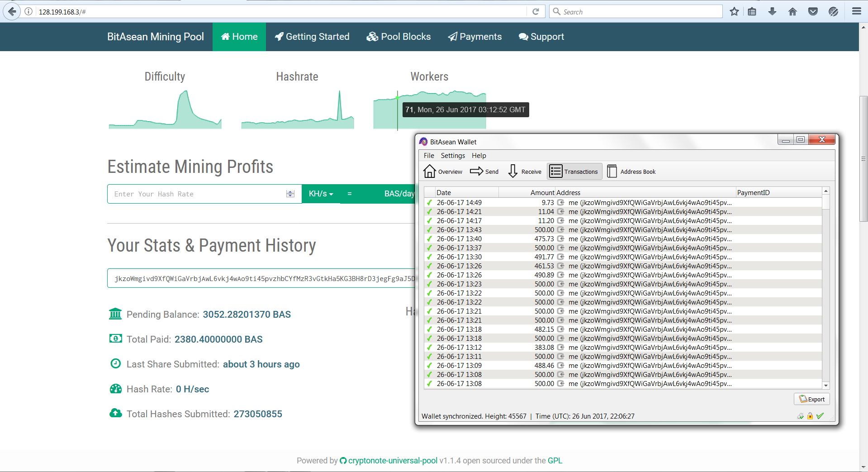Screen dimensions: 868x472
Task: Show site information icon in address bar
Action: tap(28, 12)
